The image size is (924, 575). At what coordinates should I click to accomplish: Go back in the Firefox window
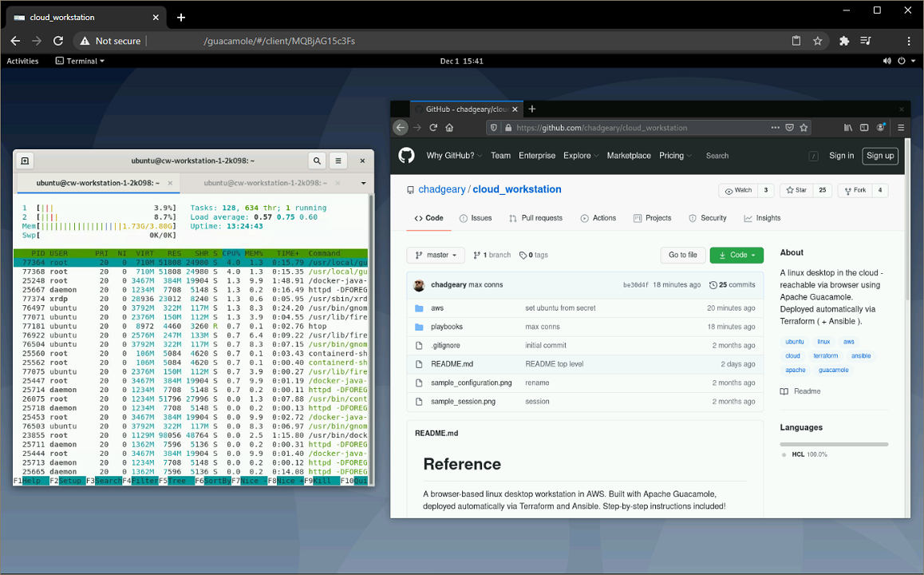400,128
